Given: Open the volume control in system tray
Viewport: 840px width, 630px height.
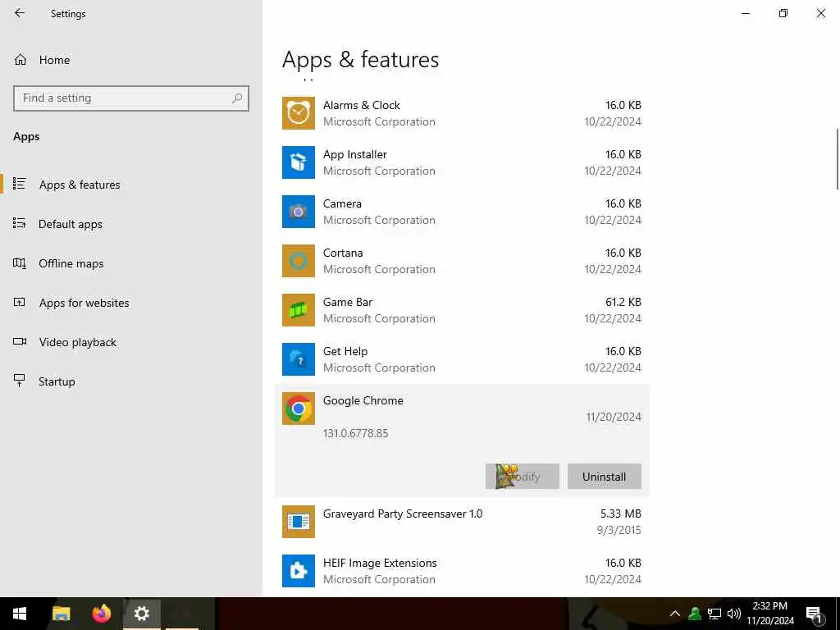Looking at the screenshot, I should [734, 614].
